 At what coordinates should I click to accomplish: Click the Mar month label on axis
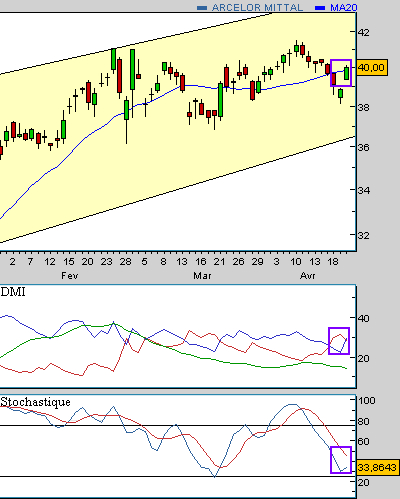202,276
